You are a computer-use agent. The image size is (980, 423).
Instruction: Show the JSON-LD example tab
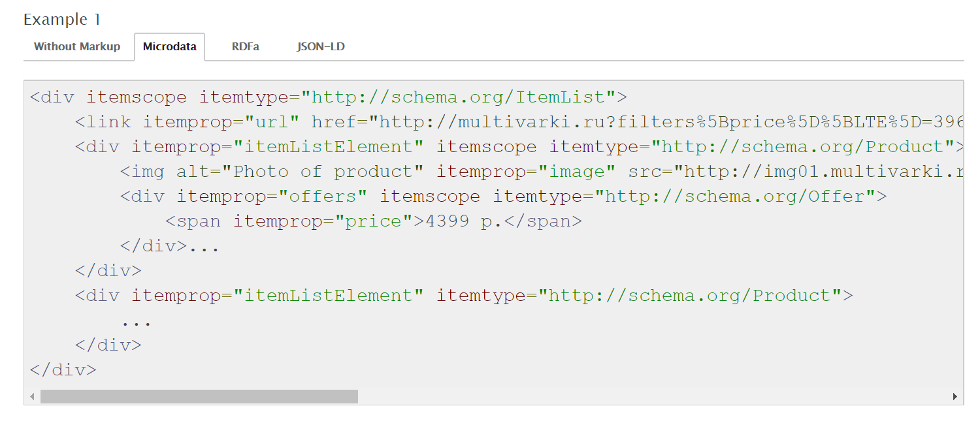(321, 46)
